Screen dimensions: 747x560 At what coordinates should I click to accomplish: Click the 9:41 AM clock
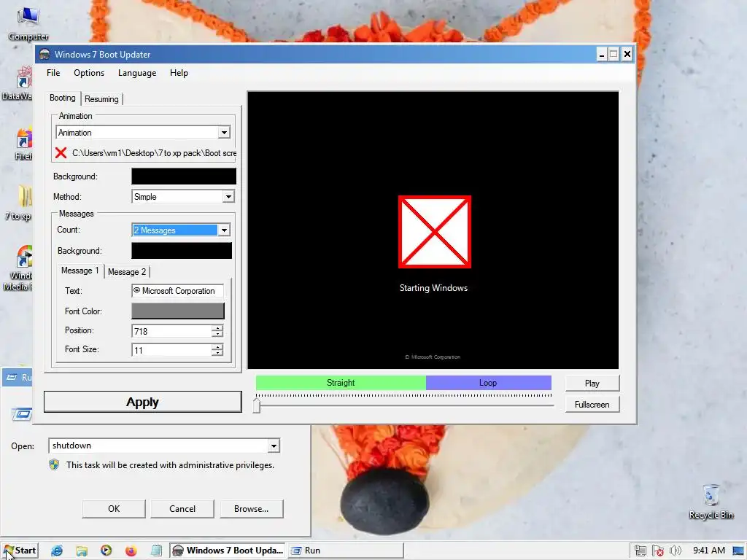point(709,551)
